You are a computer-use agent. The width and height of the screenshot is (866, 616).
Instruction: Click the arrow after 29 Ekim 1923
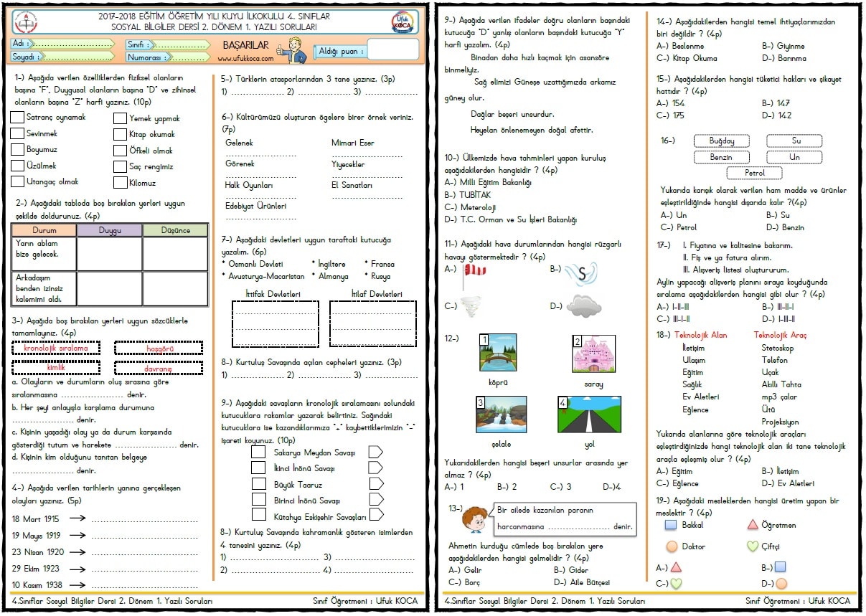[78, 569]
